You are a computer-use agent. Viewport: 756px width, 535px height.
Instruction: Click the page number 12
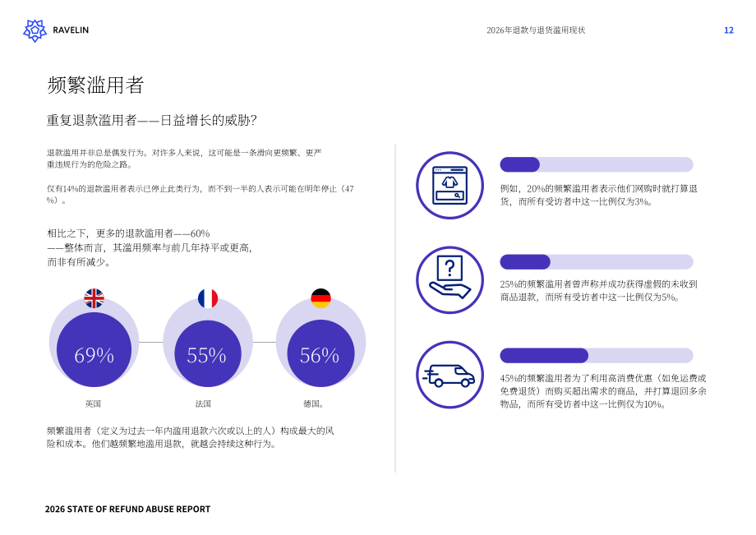[729, 30]
